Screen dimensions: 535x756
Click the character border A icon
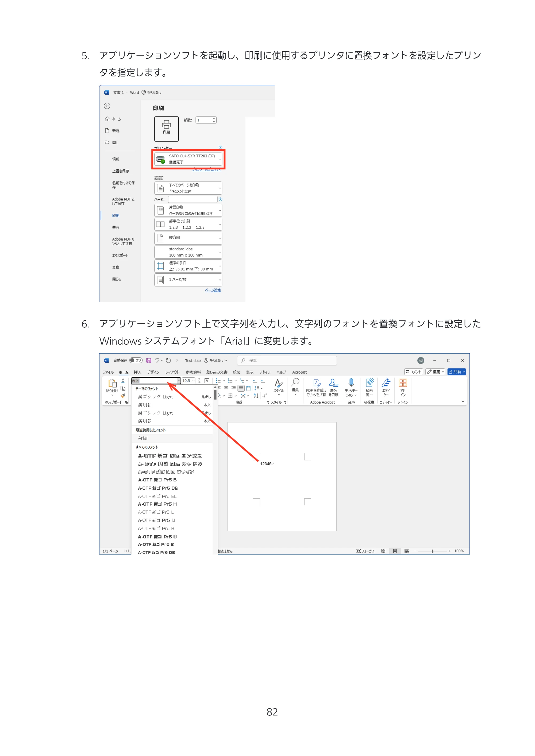[x=207, y=381]
